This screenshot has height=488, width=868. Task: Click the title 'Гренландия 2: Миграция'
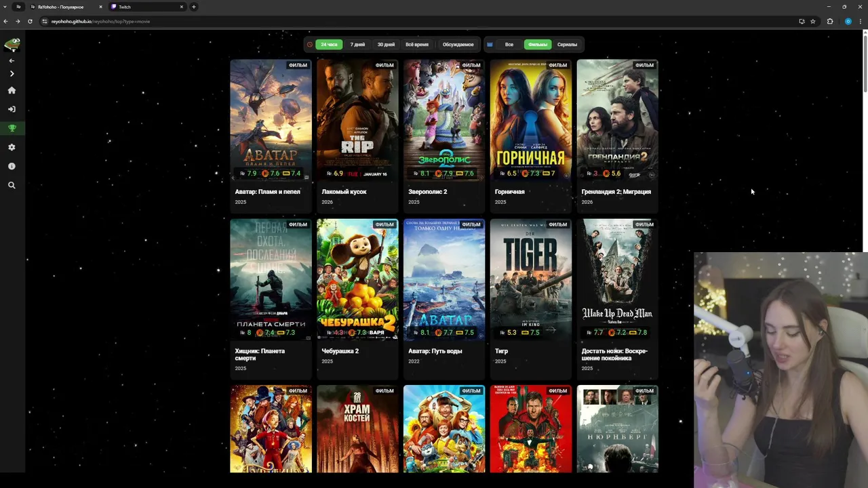[616, 192]
